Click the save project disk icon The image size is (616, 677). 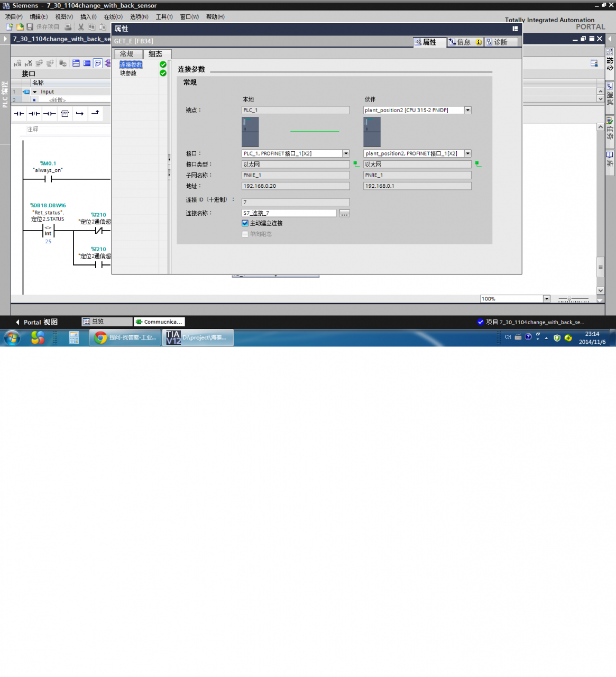pos(30,27)
